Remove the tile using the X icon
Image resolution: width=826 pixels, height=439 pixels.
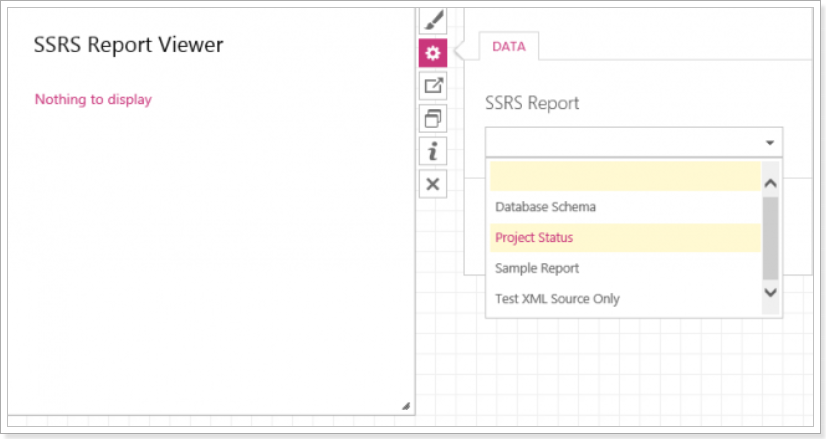433,184
